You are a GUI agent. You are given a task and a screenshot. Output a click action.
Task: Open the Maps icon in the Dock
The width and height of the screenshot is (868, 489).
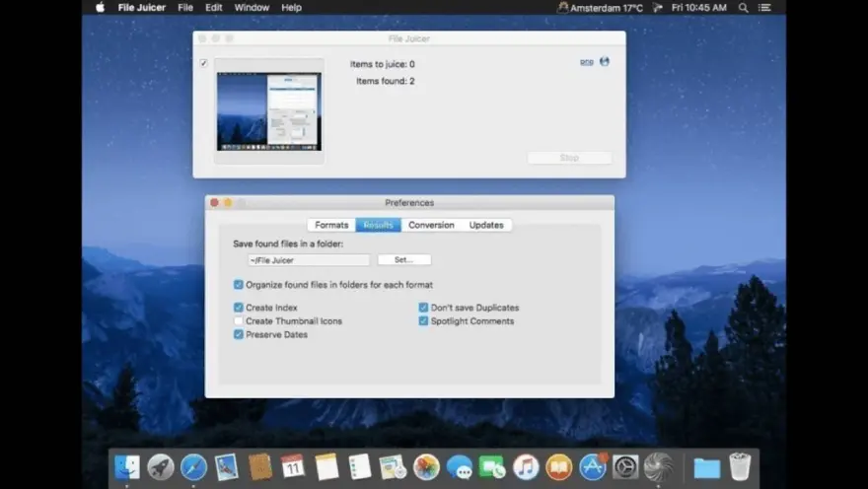pos(393,467)
